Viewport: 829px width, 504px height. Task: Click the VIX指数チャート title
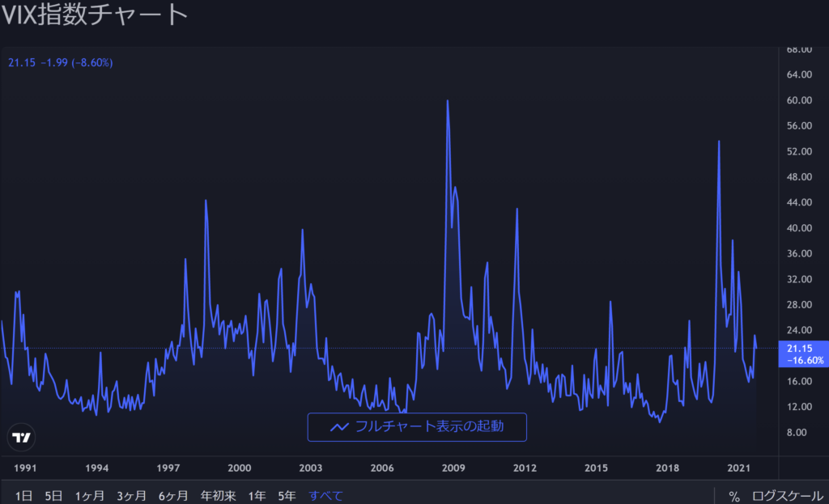coord(94,15)
